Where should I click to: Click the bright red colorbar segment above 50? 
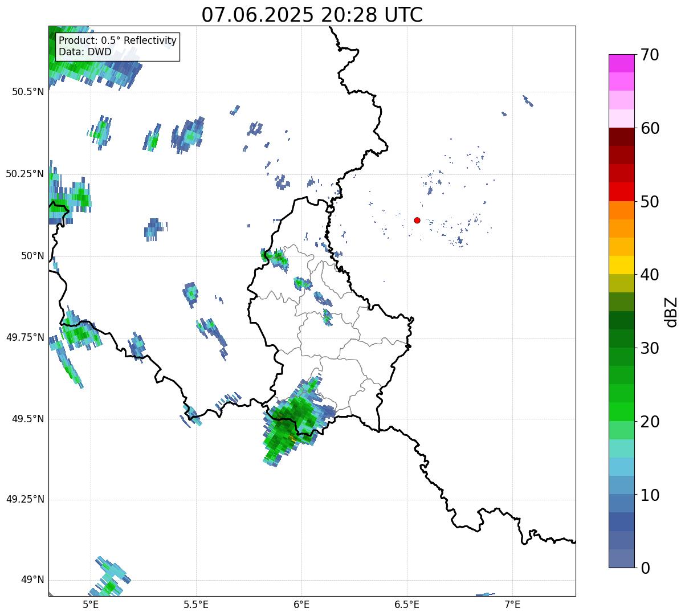click(x=621, y=191)
